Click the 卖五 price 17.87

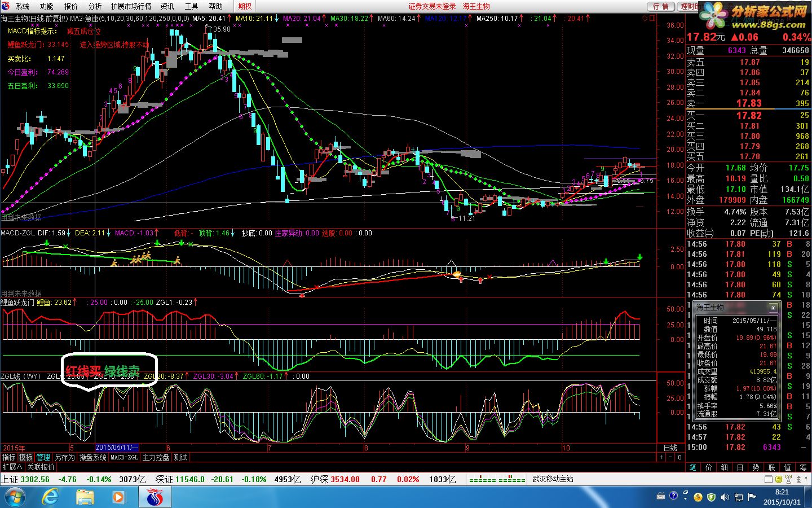[750, 62]
